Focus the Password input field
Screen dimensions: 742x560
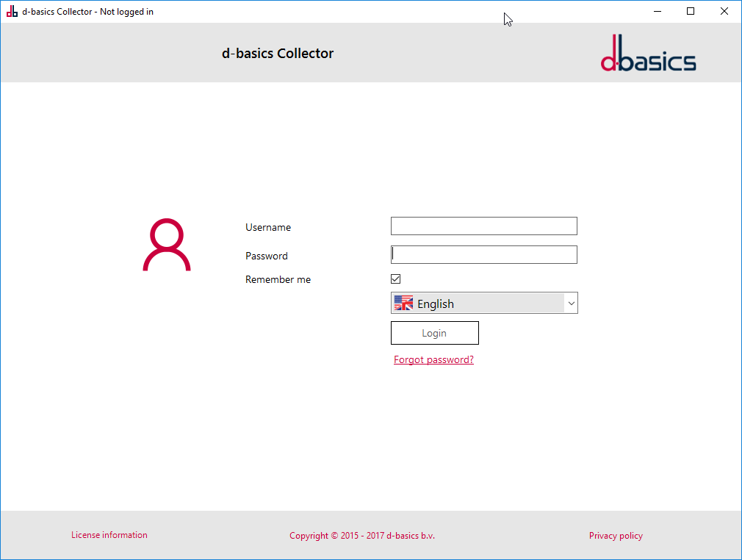coord(483,255)
